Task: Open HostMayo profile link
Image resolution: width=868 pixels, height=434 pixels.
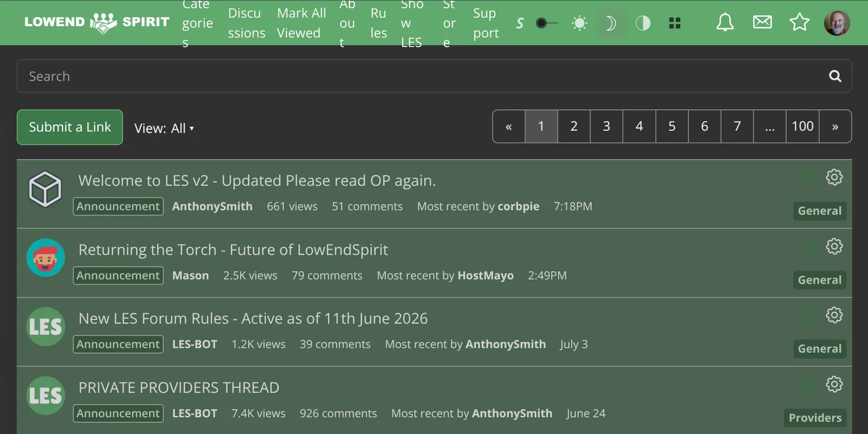Action: 486,276
